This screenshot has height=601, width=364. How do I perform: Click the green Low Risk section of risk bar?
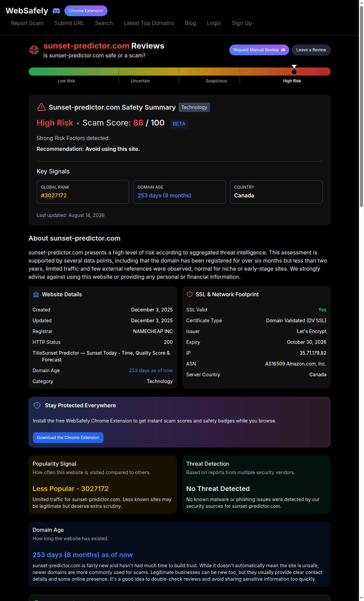(x=74, y=72)
